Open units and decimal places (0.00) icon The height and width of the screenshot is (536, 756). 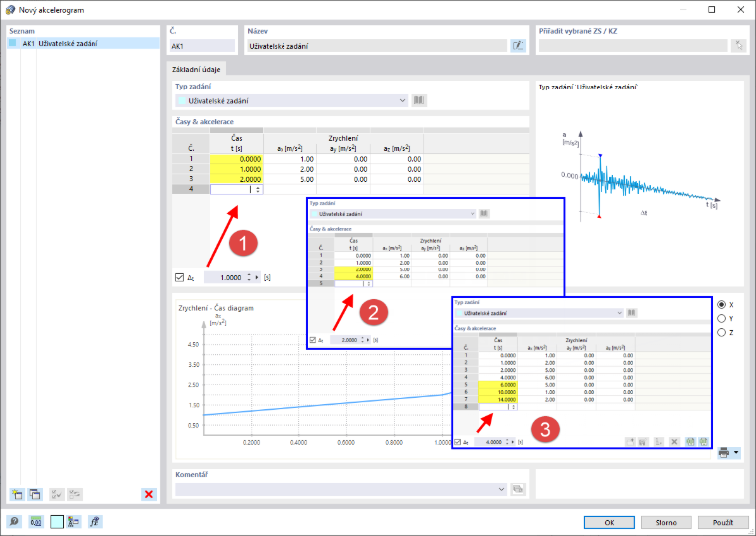point(36,521)
